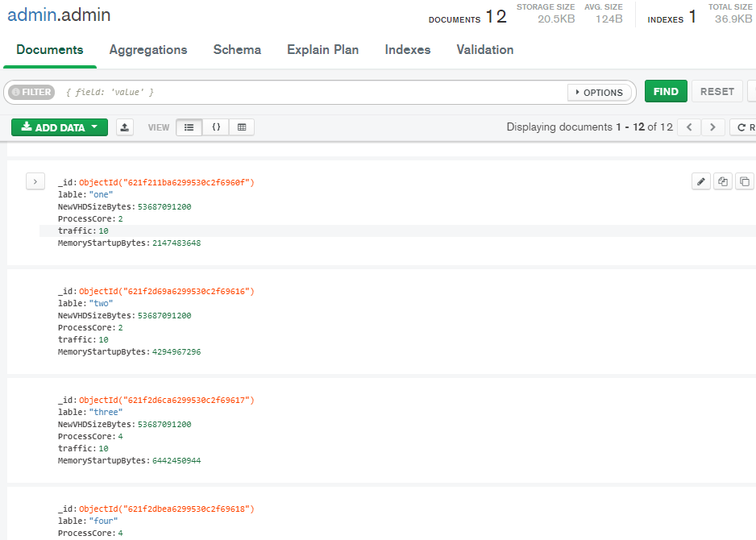Click the lable value "four"

[x=103, y=521]
